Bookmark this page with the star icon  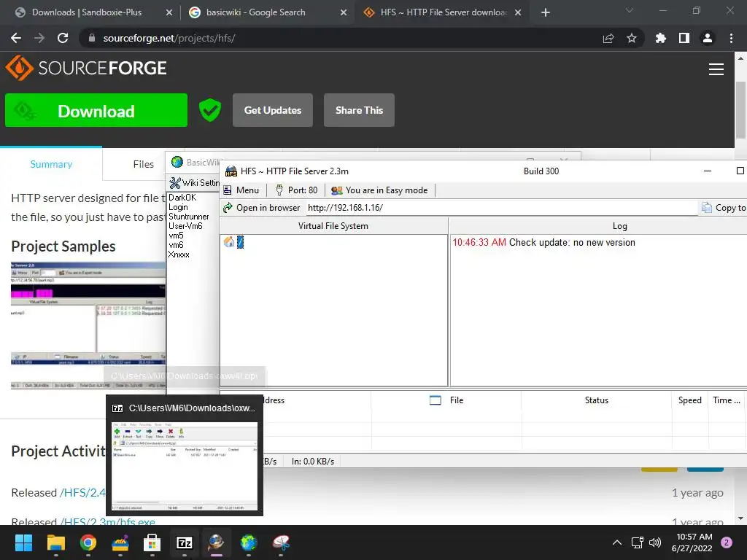[632, 38]
